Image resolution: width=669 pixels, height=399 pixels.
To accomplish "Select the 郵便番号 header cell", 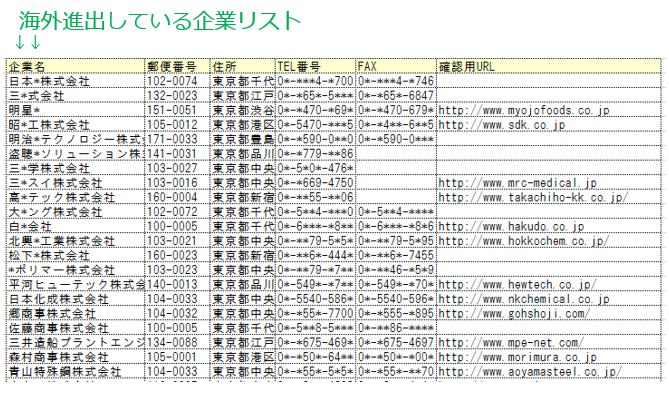I will [177, 66].
